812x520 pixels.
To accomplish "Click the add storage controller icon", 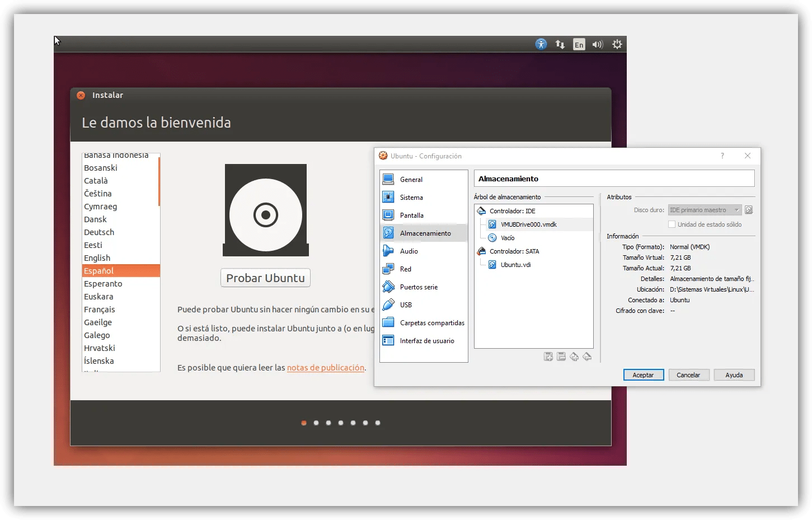I will click(x=548, y=357).
